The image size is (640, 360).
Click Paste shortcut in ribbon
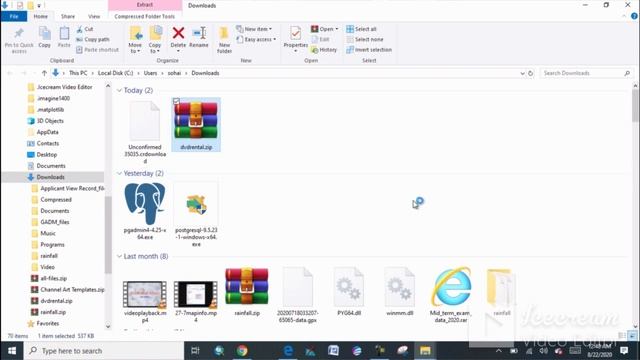coord(98,50)
